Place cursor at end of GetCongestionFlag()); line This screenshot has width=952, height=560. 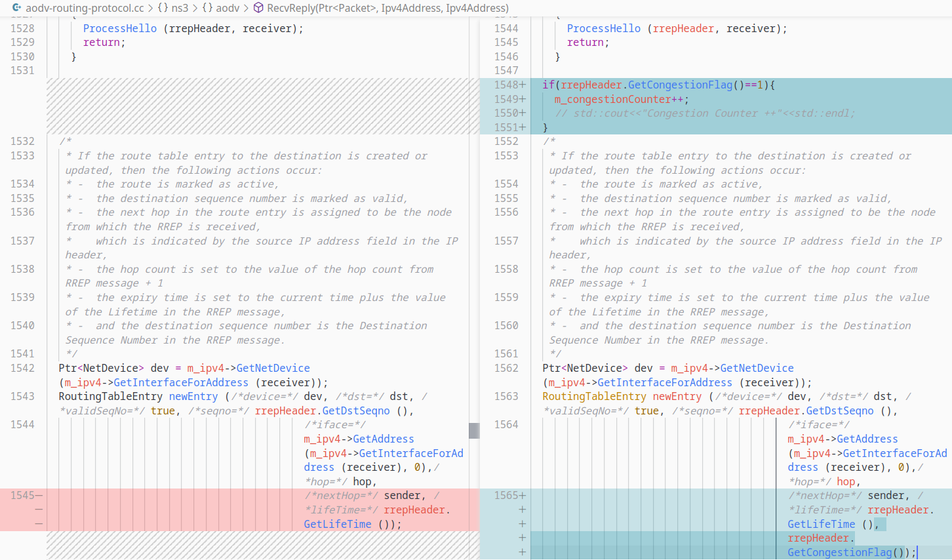[x=917, y=553]
